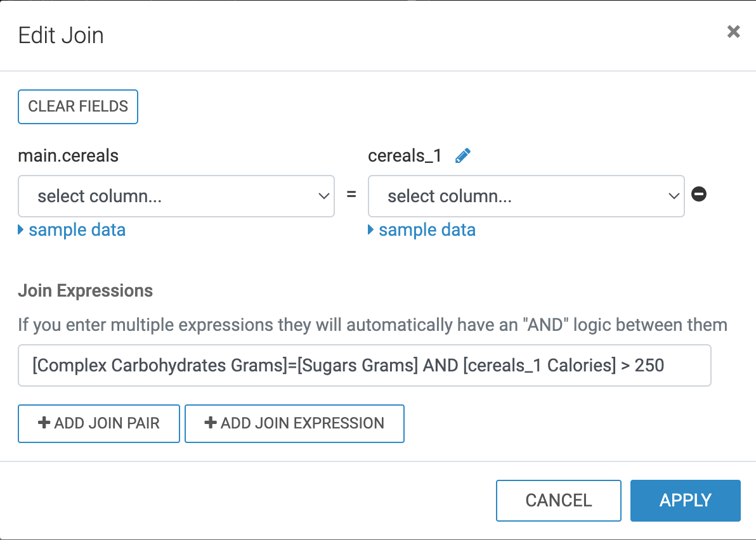This screenshot has height=540, width=756.
Task: Remove the join pair with minus icon
Action: [x=699, y=195]
